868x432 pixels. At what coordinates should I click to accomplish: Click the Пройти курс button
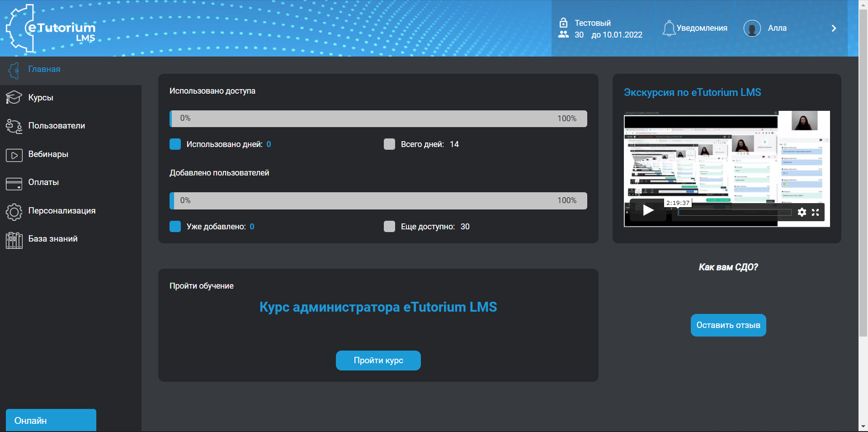click(x=378, y=361)
